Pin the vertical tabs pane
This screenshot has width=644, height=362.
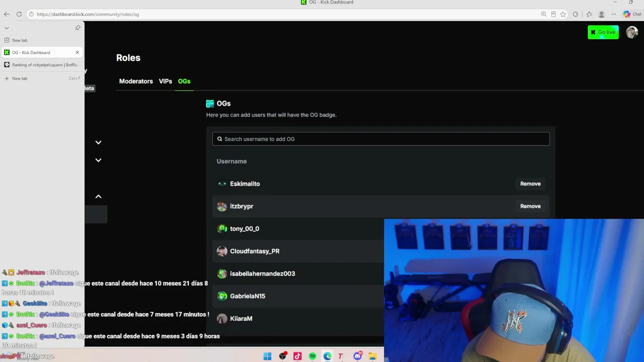click(77, 28)
